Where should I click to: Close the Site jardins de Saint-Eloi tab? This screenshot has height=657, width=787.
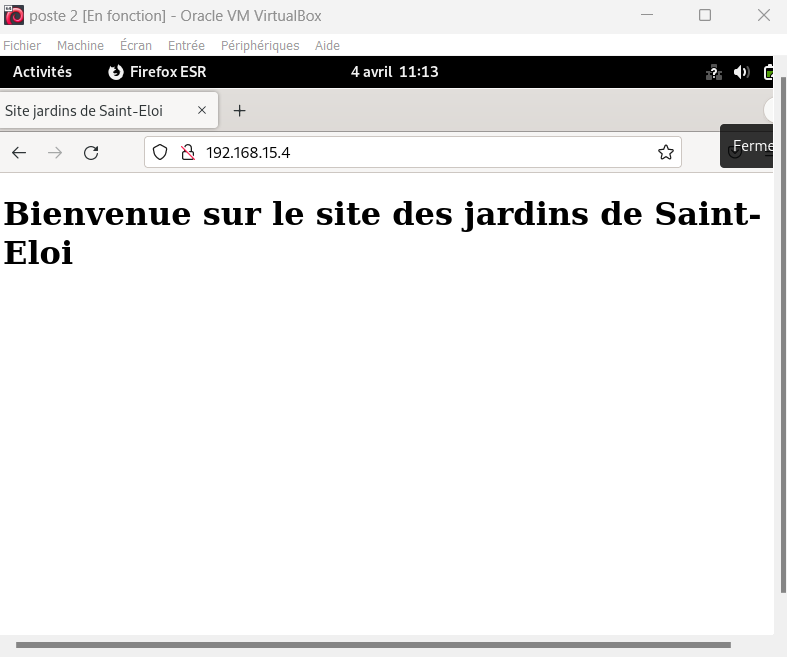click(x=202, y=110)
